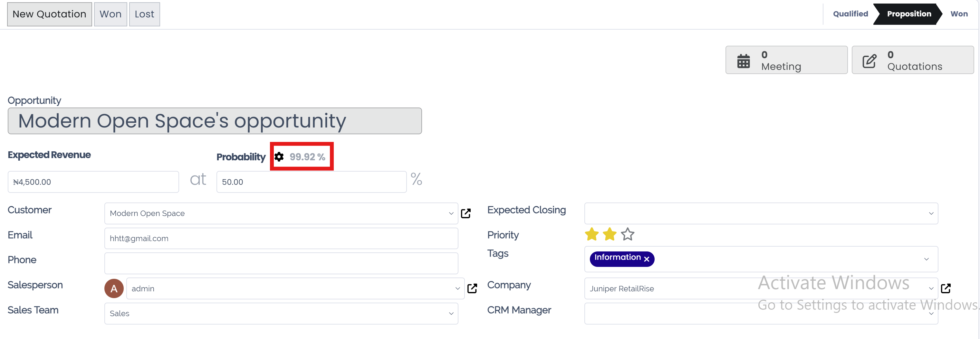Remove the Information tag

coord(646,259)
